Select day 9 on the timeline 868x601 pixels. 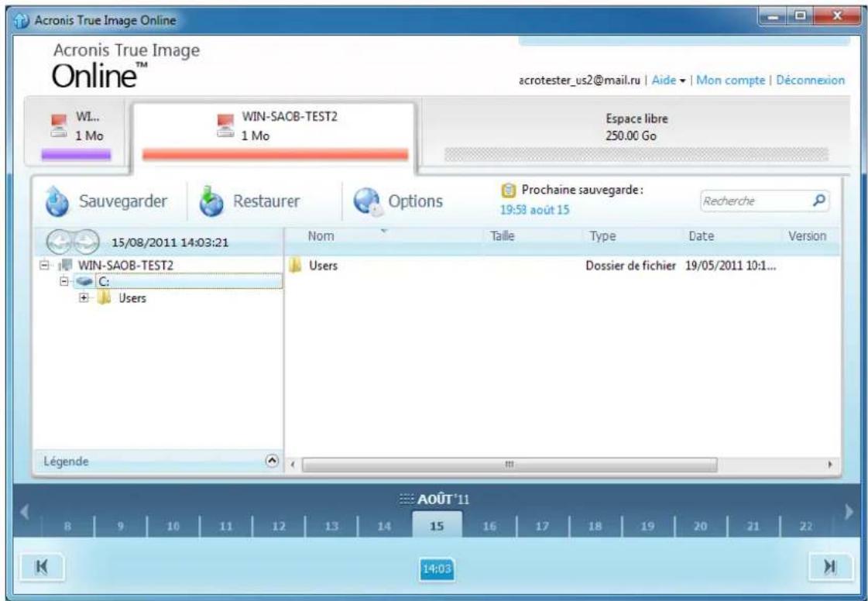point(120,526)
